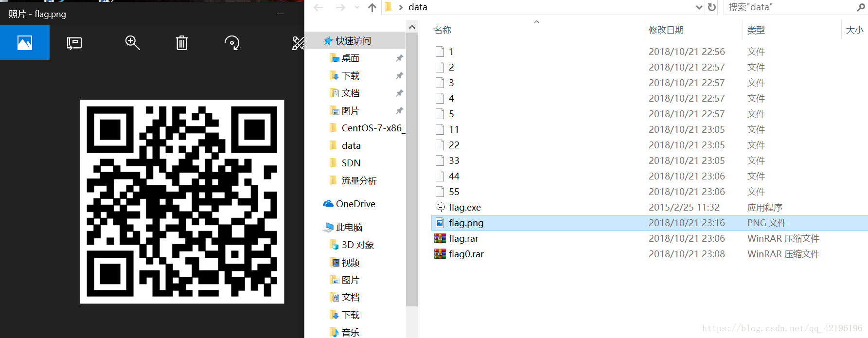This screenshot has height=338, width=868.
Task: Zoom into the flag.png image
Action: [x=132, y=43]
